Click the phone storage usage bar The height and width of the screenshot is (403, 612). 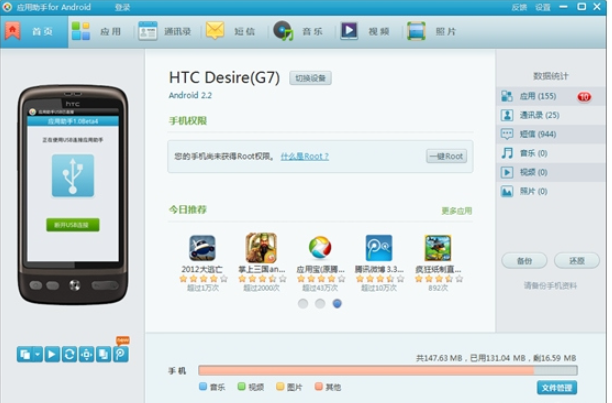388,371
